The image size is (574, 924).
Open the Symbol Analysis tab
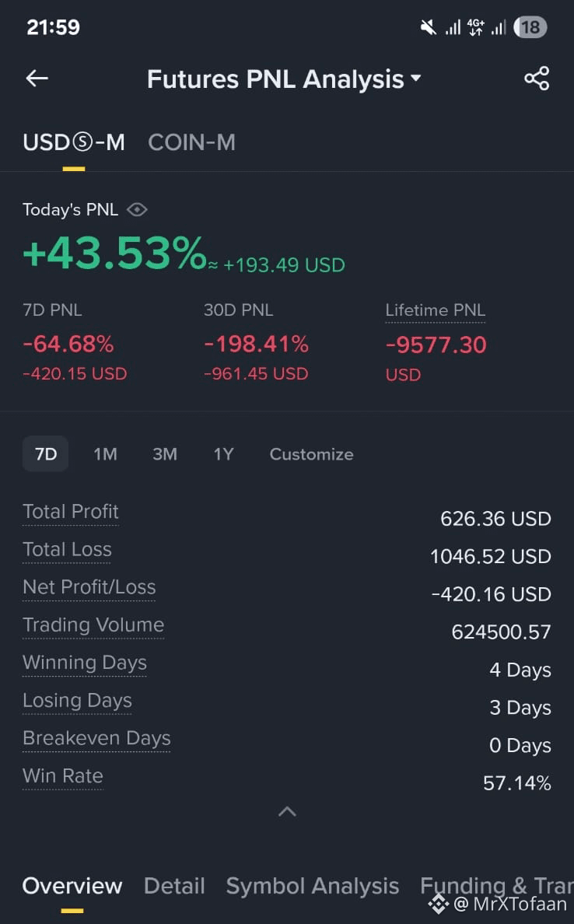313,886
